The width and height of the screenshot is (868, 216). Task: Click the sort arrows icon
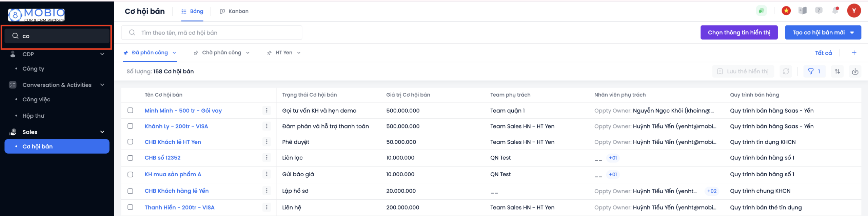[837, 72]
